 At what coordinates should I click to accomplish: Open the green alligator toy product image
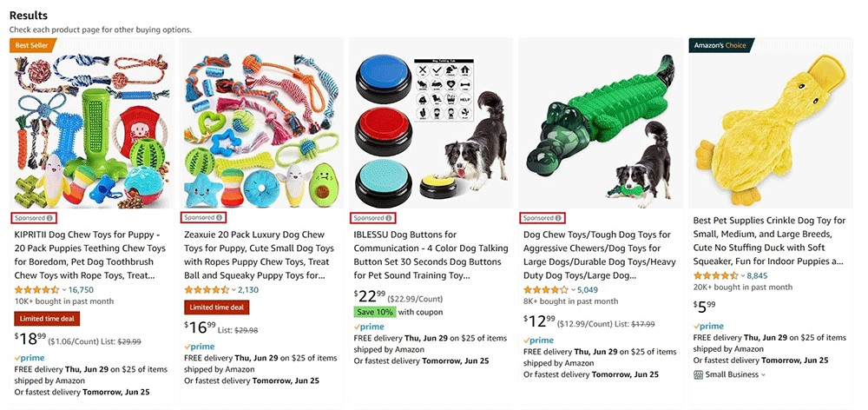point(600,123)
